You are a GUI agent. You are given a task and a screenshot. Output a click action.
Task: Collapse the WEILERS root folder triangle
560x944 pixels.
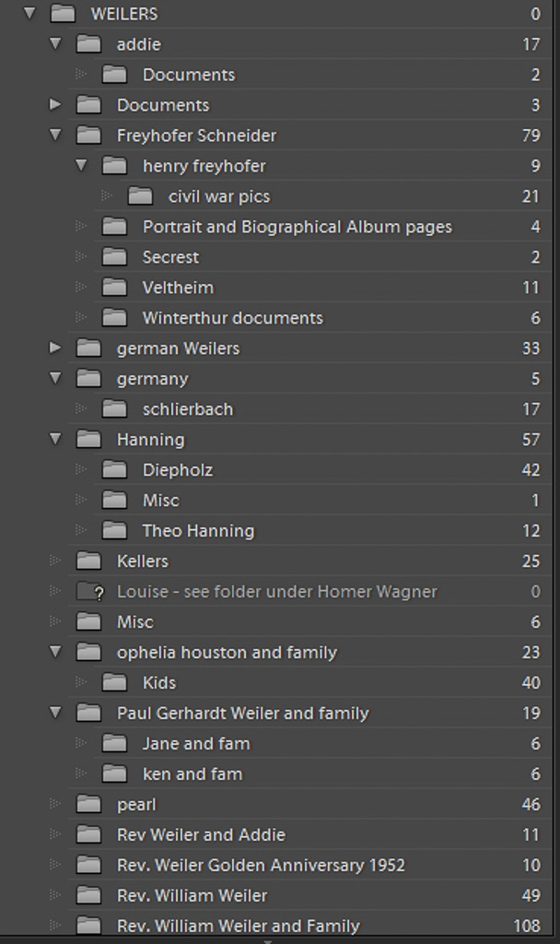tap(29, 13)
